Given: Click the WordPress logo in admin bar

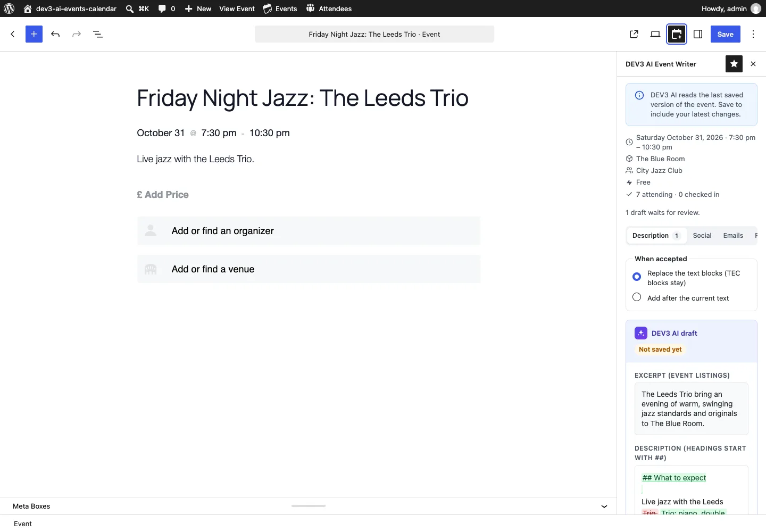Looking at the screenshot, I should [x=9, y=9].
